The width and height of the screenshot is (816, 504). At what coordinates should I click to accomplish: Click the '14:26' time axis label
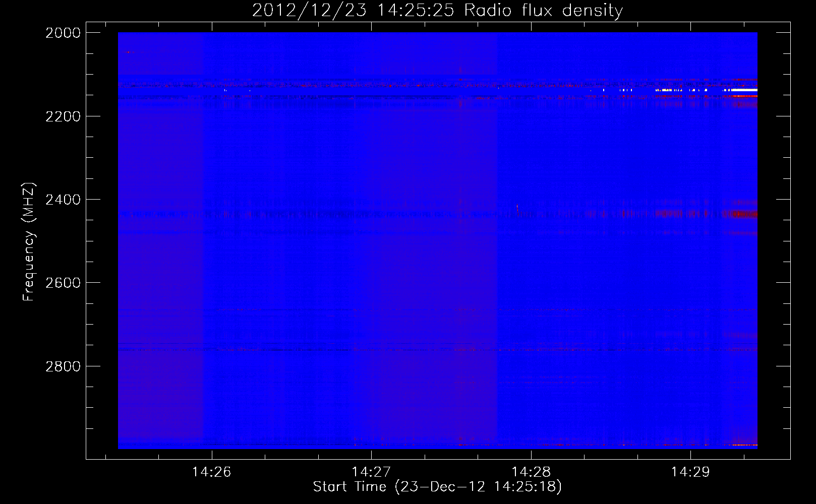[x=212, y=472]
